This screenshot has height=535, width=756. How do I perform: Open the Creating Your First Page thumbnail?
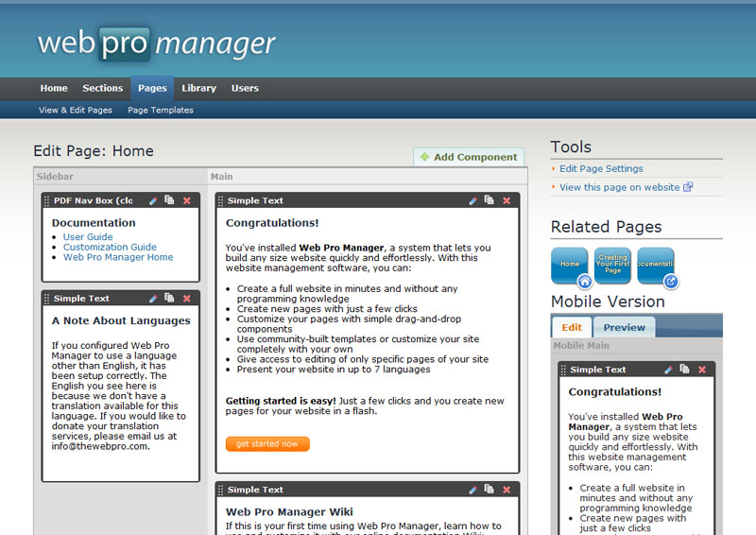(x=612, y=266)
